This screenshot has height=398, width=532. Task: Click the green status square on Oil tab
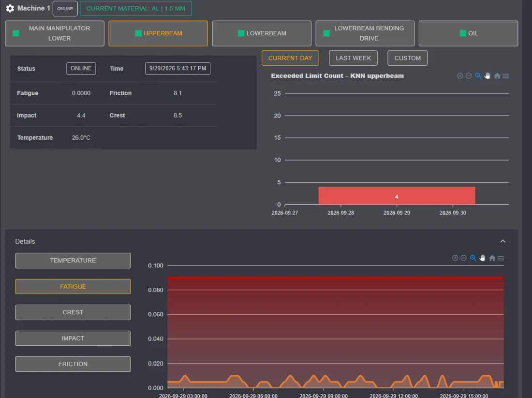(x=463, y=33)
